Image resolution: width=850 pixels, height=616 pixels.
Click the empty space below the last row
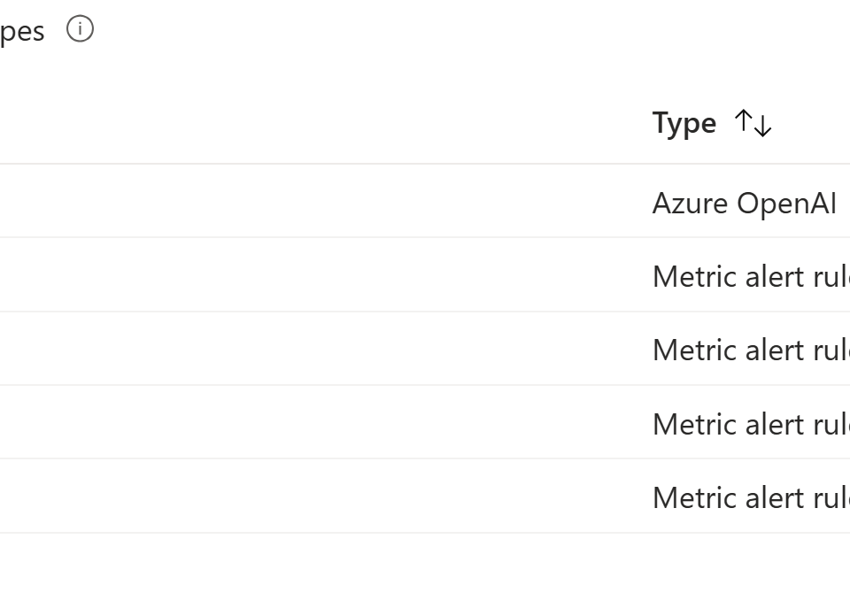click(425, 574)
